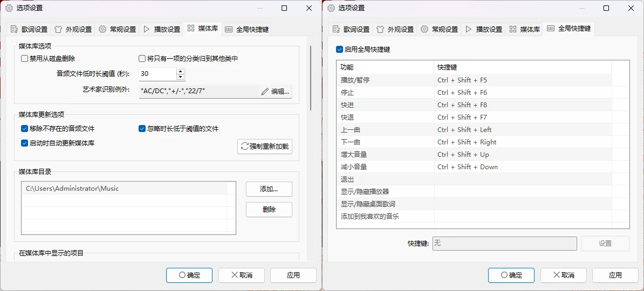Screen dimensions: 644x291
Task: Select 增大音量 row in hotkey list
Action: point(474,154)
